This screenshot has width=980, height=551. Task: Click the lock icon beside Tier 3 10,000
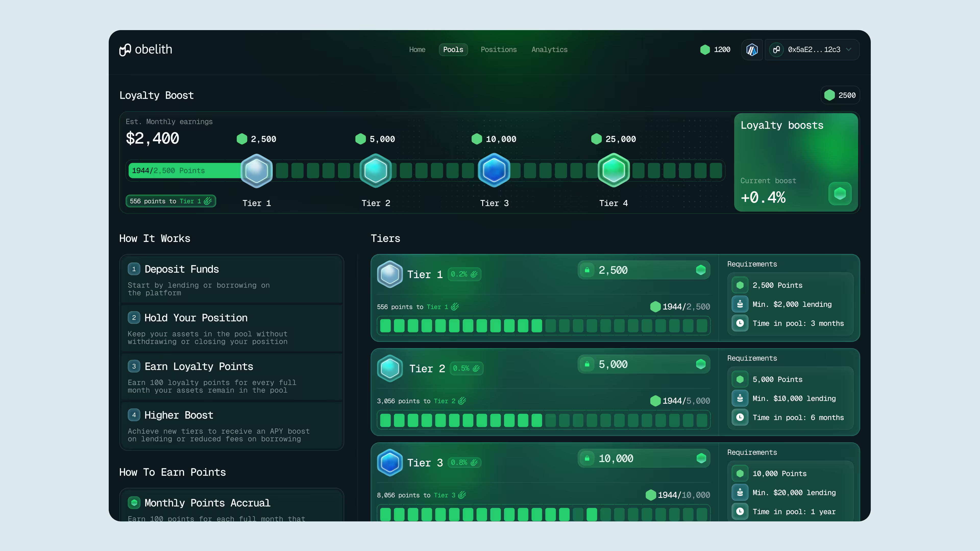[587, 458]
